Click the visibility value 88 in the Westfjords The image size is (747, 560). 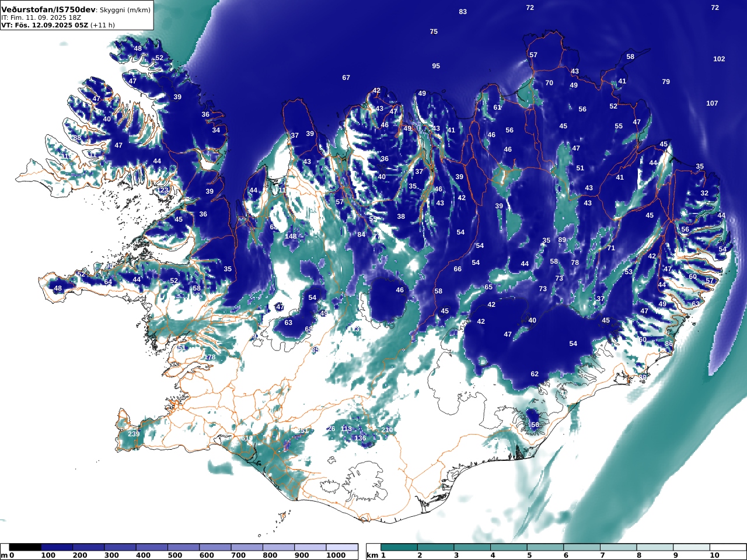click(x=76, y=138)
